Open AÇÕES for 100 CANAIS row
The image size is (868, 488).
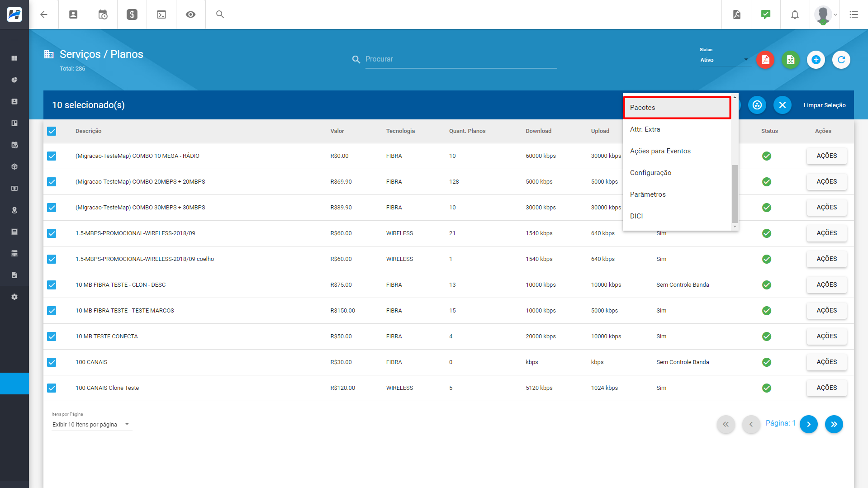pos(826,362)
